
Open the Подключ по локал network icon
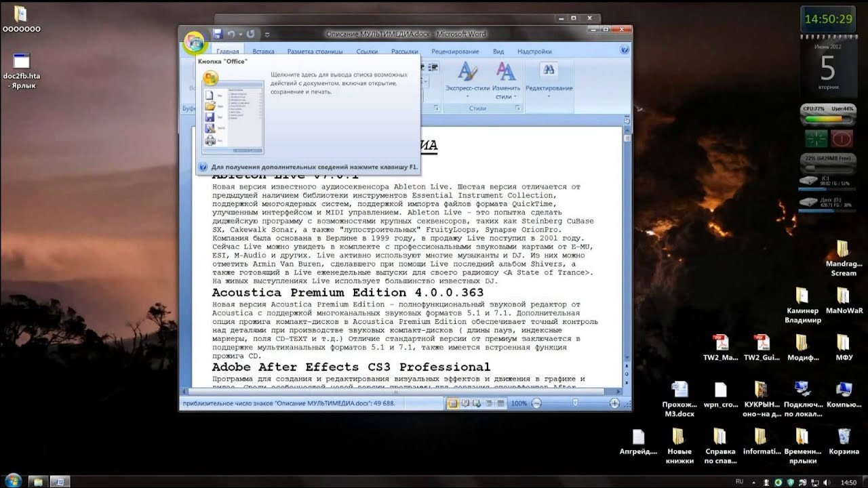(803, 399)
